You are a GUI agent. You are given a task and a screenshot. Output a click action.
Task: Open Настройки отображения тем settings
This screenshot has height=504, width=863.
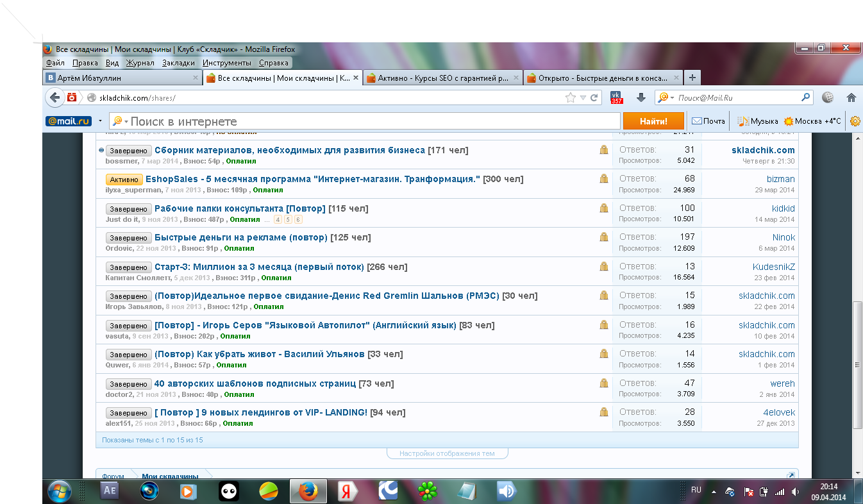point(447,453)
